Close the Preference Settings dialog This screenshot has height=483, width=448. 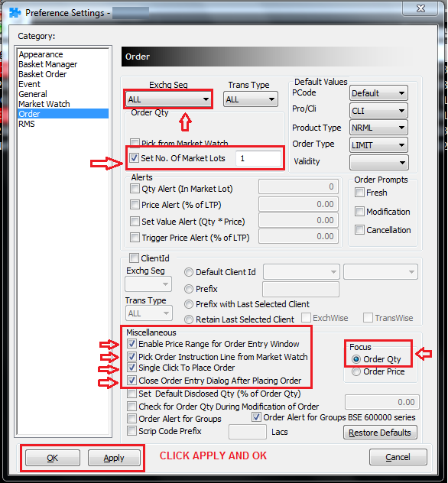[x=420, y=8]
